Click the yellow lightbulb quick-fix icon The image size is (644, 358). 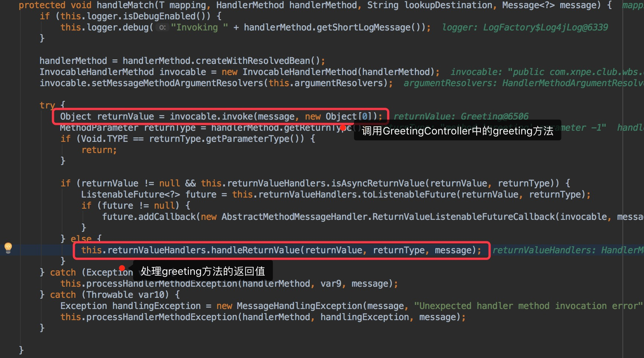coord(8,248)
